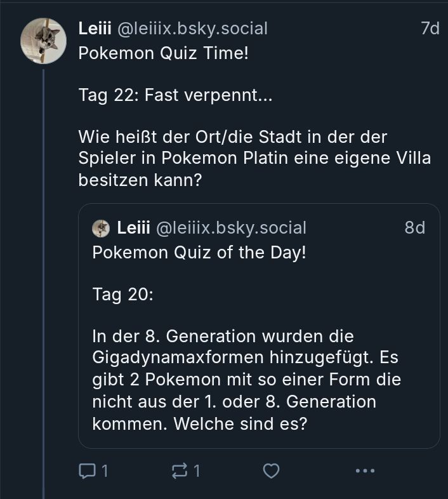Open Leiii's large cat profile avatar

44,41
